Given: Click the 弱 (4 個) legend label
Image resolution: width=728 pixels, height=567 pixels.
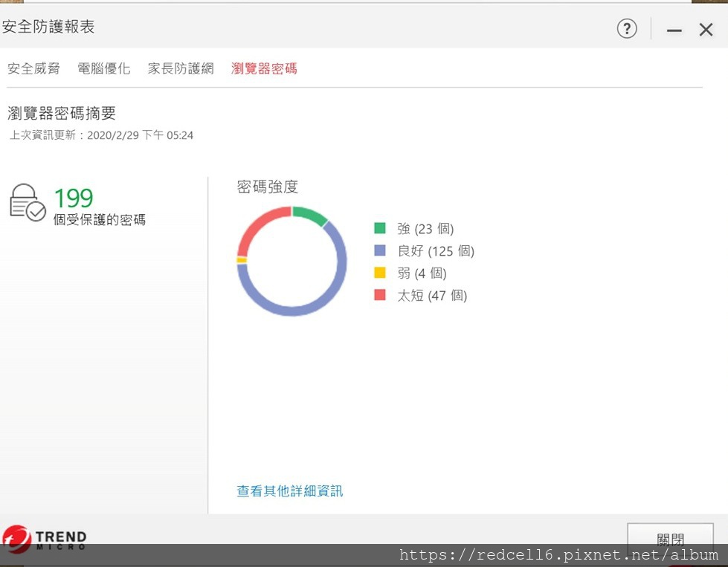Looking at the screenshot, I should click(x=422, y=273).
